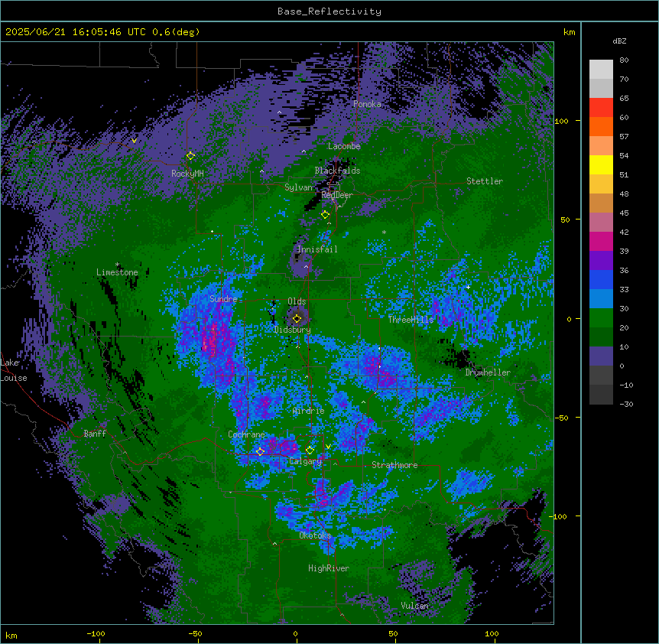Image resolution: width=659 pixels, height=644 pixels.
Task: Click the Sundre town label
Action: pos(223,299)
